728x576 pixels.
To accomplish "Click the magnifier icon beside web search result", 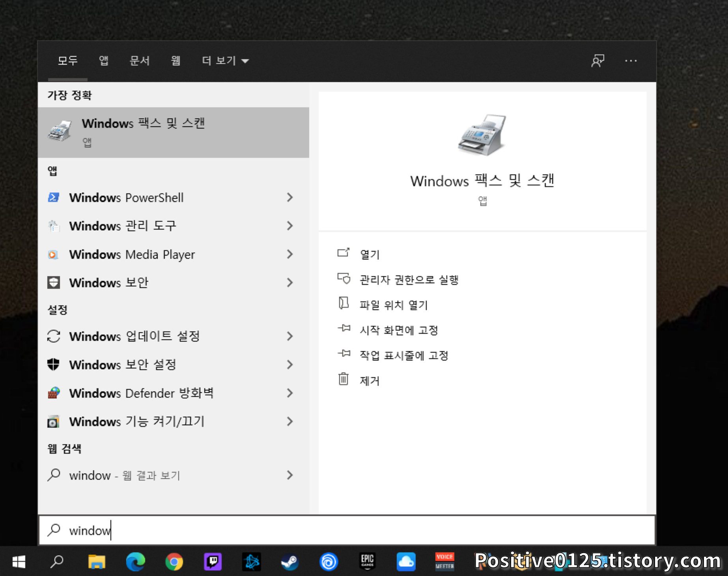I will coord(54,475).
